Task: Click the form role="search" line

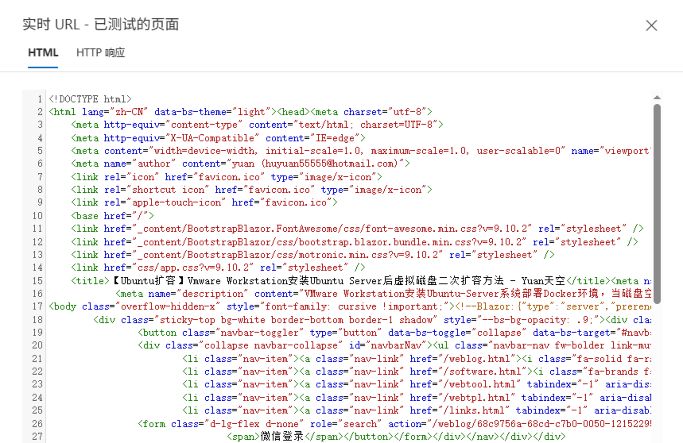Action: coord(394,423)
